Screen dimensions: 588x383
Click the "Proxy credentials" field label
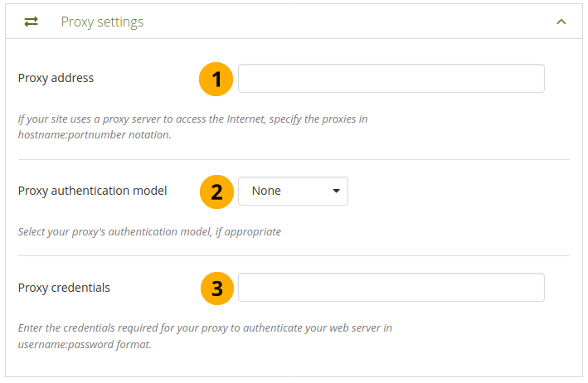point(64,288)
